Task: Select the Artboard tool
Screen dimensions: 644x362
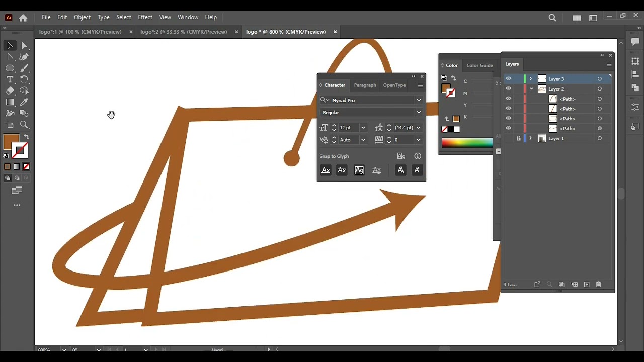Action: 10,125
